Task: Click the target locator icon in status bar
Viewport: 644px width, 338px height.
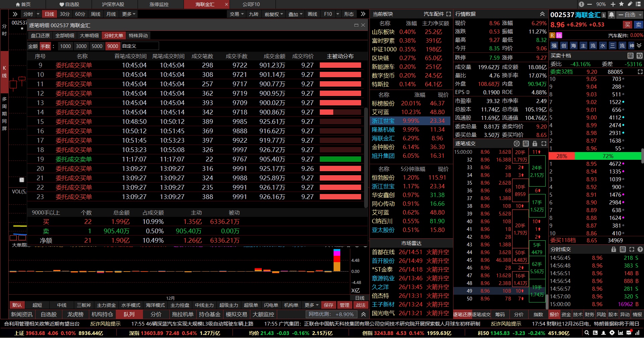Action: click(612, 333)
